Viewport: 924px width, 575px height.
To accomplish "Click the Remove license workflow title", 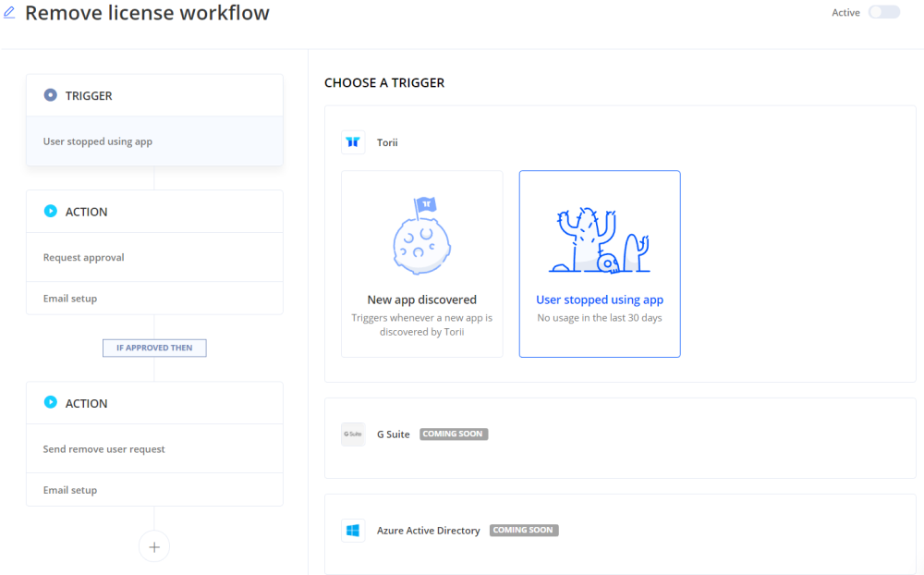I will point(147,13).
